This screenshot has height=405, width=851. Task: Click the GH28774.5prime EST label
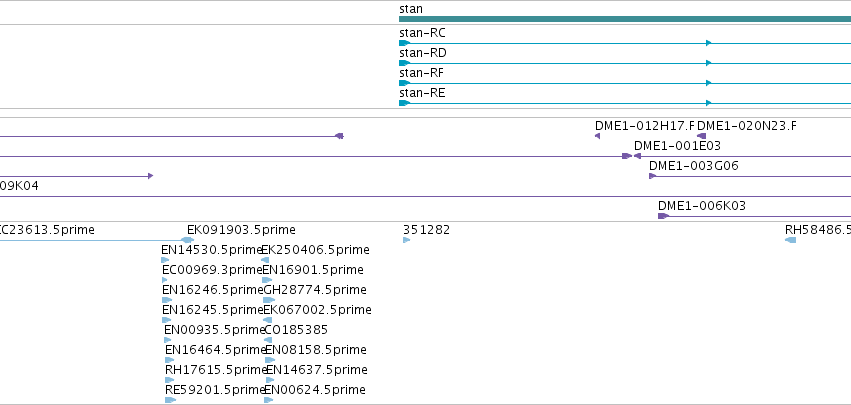[315, 290]
